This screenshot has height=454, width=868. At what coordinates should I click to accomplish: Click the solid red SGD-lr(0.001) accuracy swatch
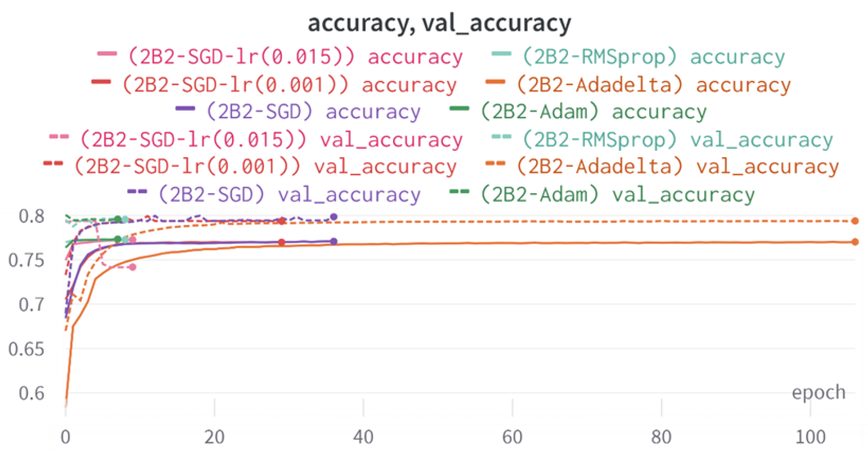(101, 82)
